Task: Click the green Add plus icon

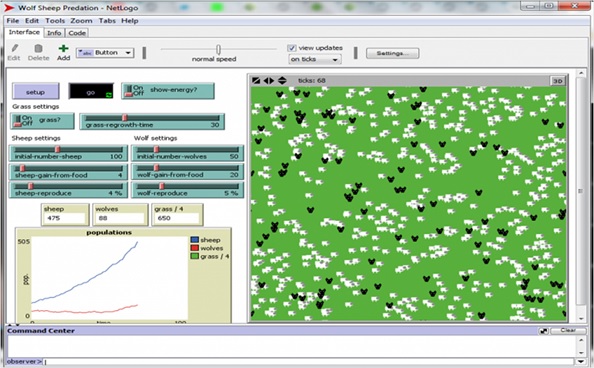Action: tap(63, 48)
